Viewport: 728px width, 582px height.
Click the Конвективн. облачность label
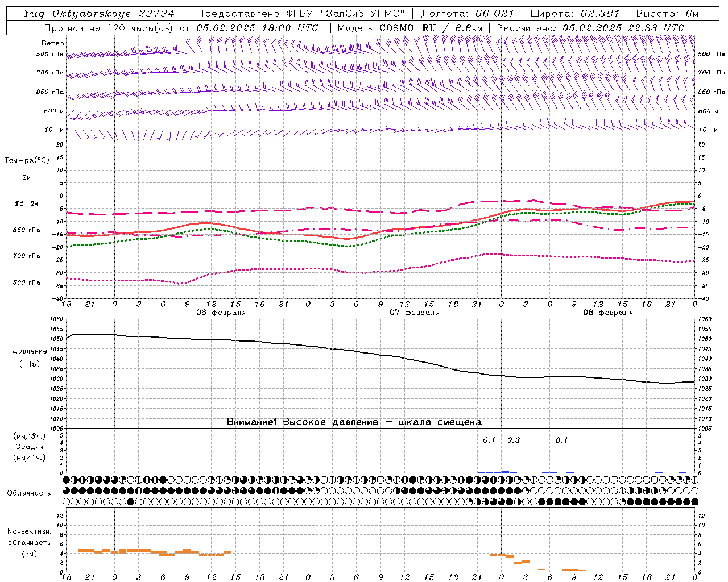(29, 537)
